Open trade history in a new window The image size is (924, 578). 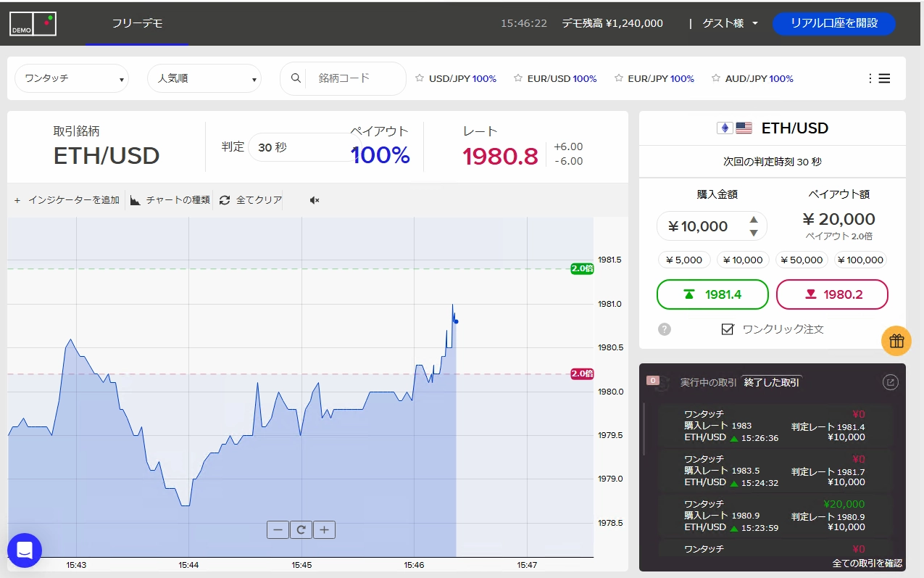point(889,382)
